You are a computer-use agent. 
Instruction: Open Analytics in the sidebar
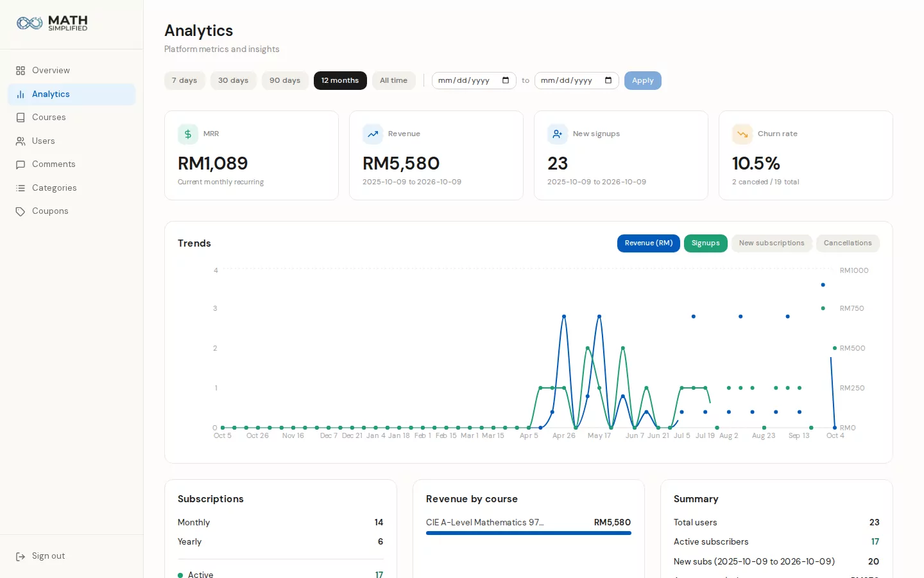(72, 94)
